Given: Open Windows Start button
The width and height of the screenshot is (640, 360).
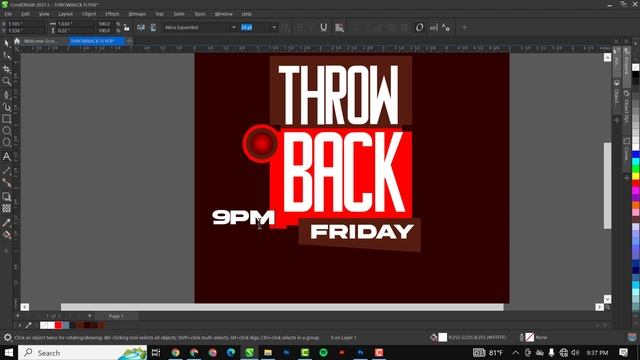Looking at the screenshot, I should [9, 353].
